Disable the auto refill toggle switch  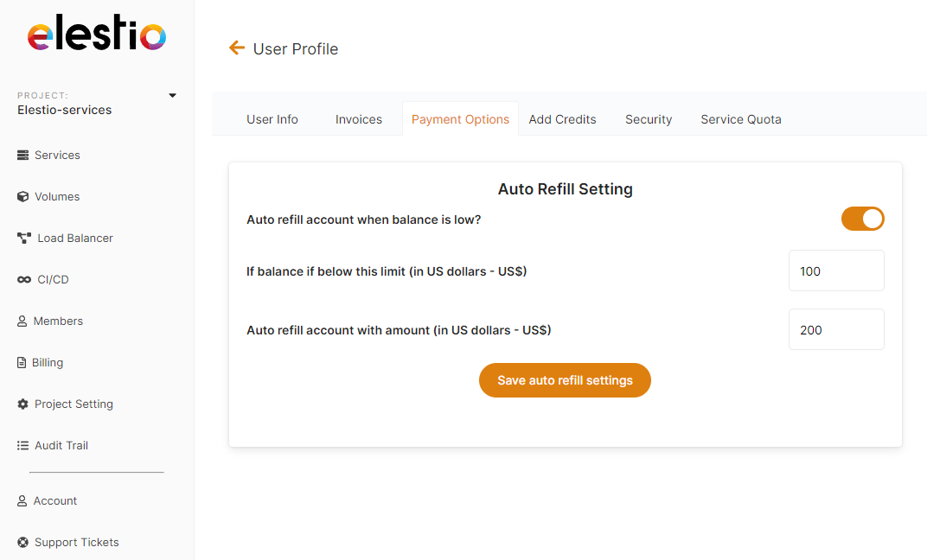862,219
